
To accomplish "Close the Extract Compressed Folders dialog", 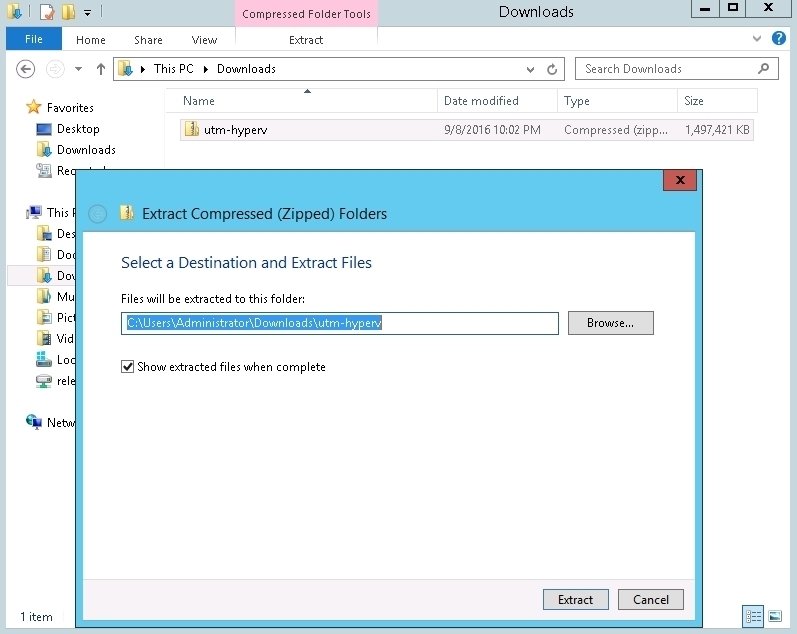I will click(680, 180).
